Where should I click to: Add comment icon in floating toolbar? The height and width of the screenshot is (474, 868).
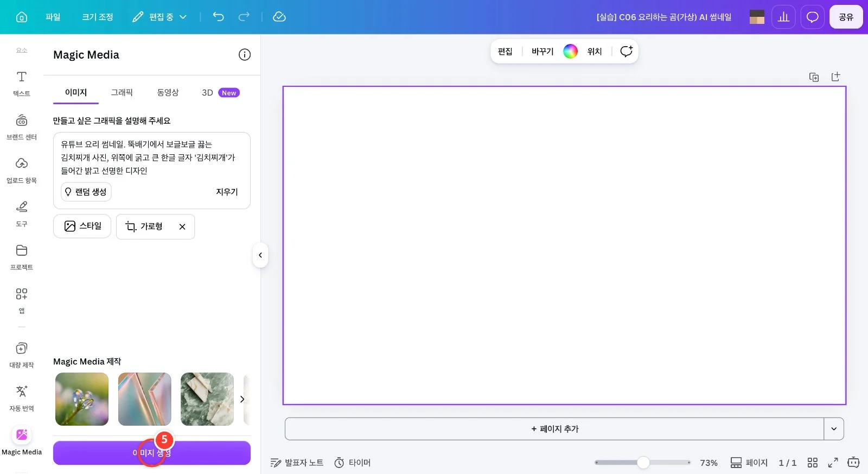tap(626, 51)
